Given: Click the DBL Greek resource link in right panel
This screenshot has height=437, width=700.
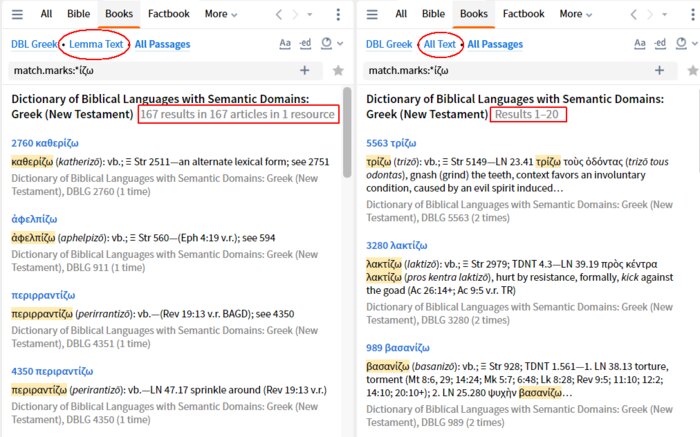Looking at the screenshot, I should 389,44.
